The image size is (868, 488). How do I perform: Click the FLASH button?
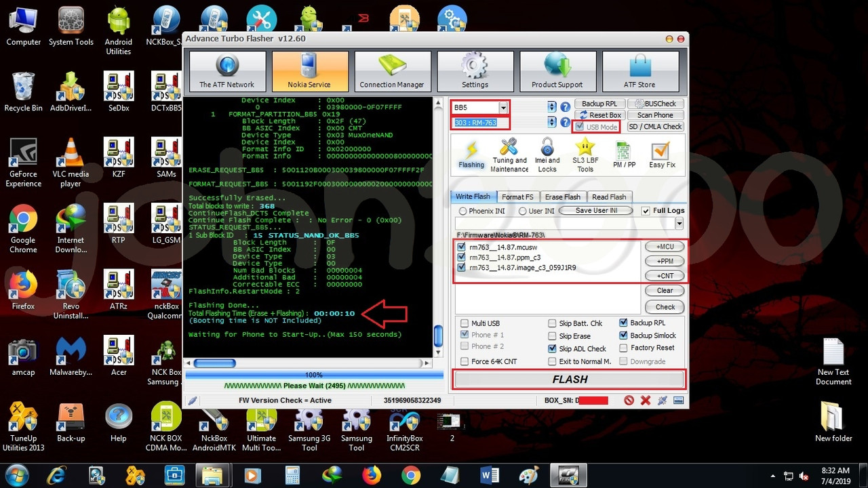click(570, 380)
